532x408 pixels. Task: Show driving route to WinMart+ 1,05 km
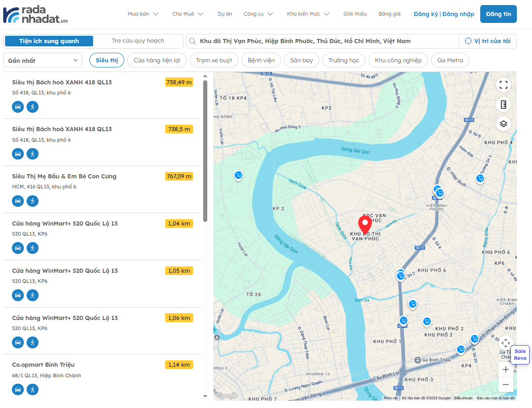pos(18,295)
